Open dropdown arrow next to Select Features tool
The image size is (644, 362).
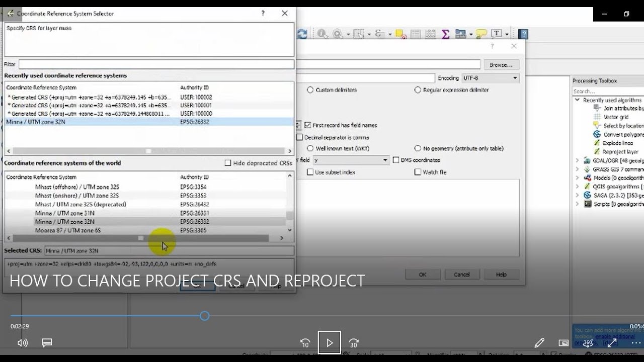click(x=369, y=34)
